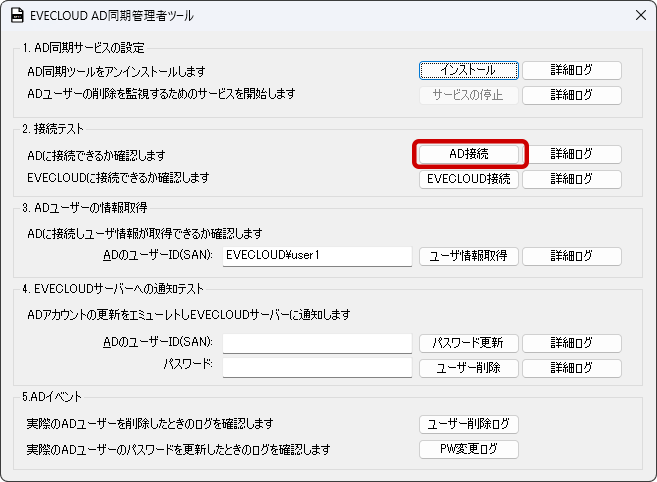Viewport: 657px width, 482px height.
Task: Click the ユーザ情報取得 button
Action: (468, 255)
